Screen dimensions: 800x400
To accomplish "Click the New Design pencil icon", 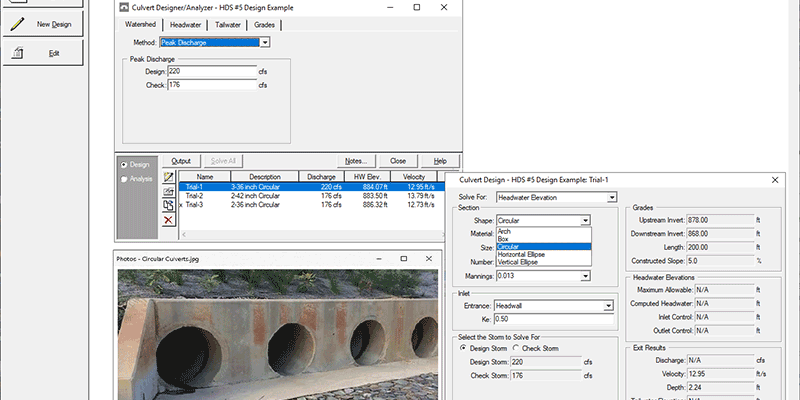I will tap(18, 23).
